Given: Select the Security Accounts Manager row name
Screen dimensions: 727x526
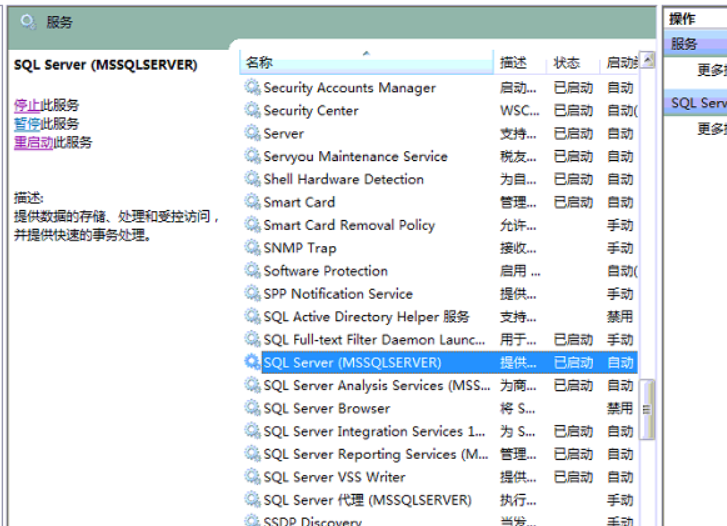Looking at the screenshot, I should [350, 87].
